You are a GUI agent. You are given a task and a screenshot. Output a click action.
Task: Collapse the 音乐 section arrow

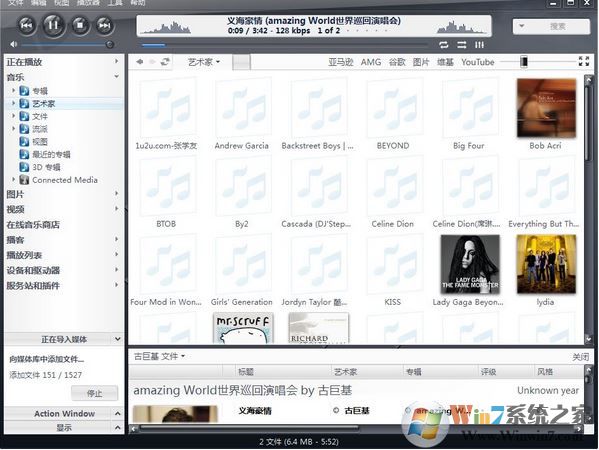point(116,76)
